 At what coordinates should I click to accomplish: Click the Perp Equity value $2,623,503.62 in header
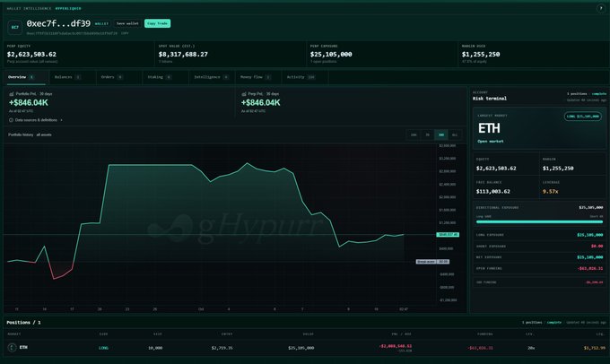31,55
